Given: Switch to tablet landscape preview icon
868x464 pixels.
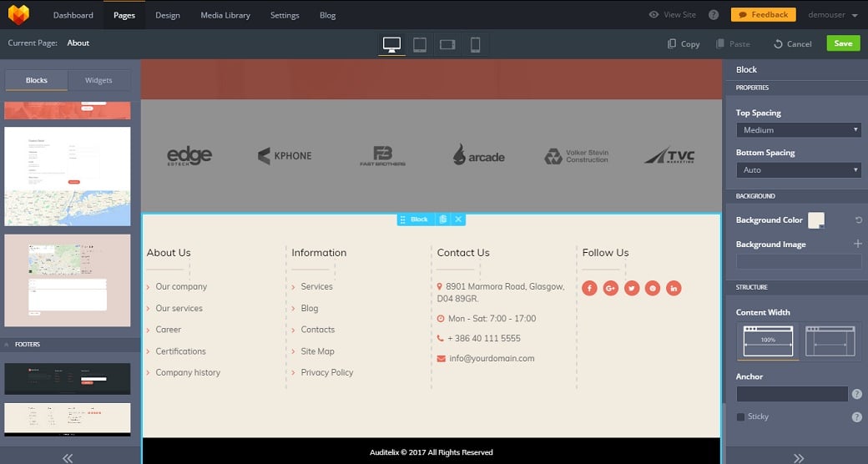Looking at the screenshot, I should [447, 44].
